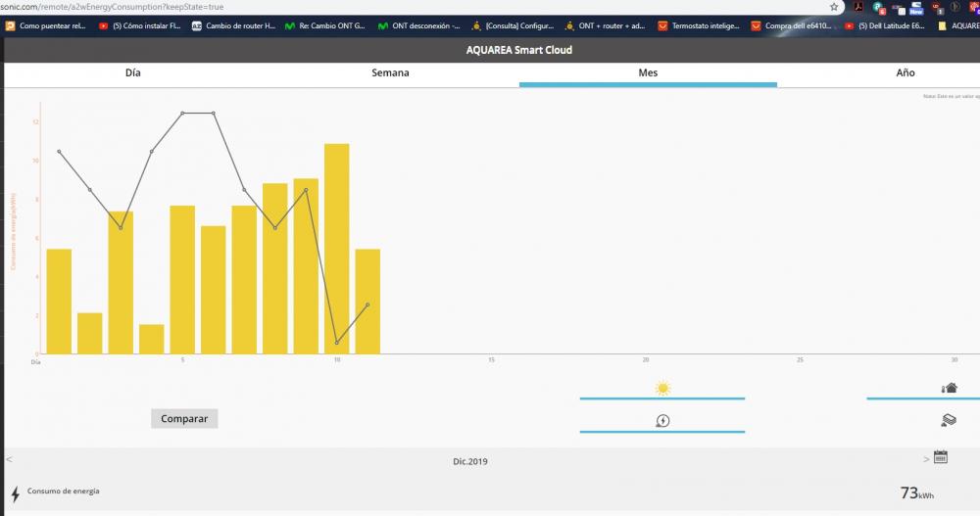Click the day 7 consumption bar
Image resolution: width=980 pixels, height=516 pixels.
click(244, 280)
